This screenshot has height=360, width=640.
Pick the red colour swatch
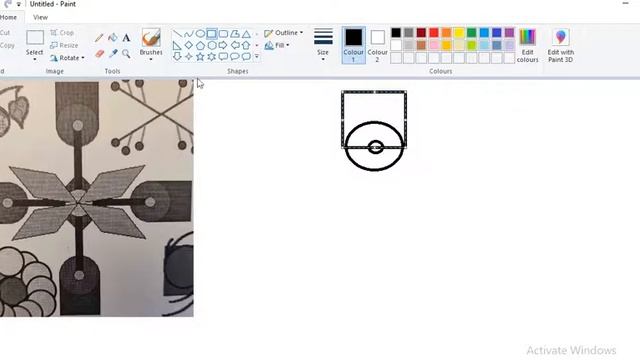[x=434, y=33]
